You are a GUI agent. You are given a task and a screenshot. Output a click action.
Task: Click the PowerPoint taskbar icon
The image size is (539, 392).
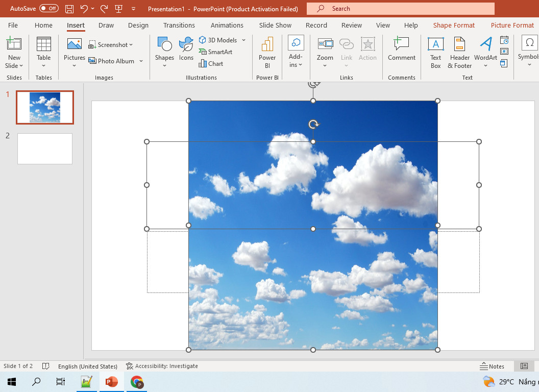[111, 382]
